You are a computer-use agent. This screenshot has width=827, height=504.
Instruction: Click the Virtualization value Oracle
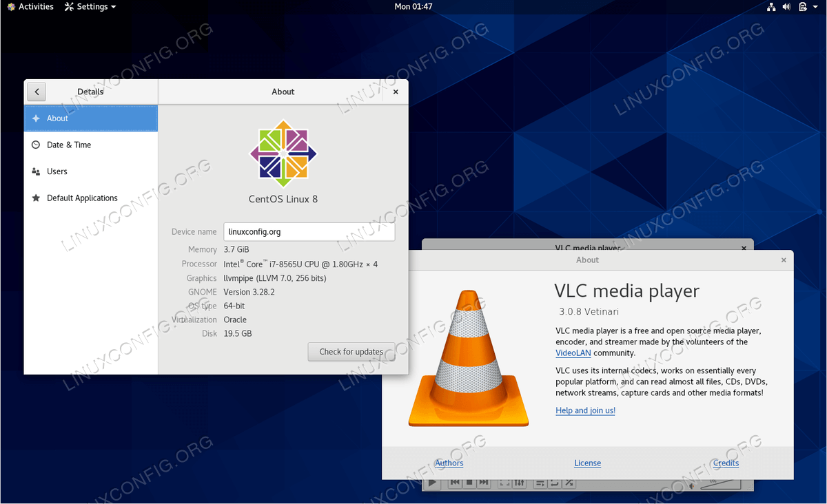tap(235, 319)
